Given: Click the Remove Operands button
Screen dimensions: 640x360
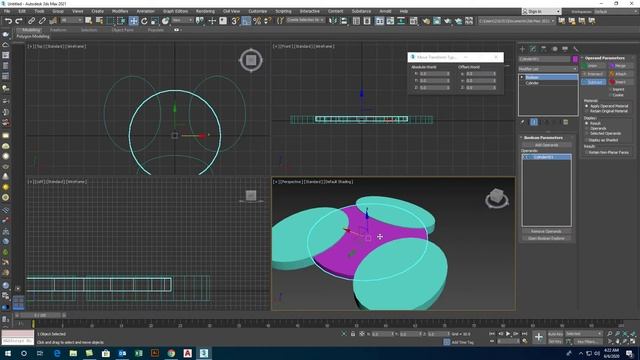Looking at the screenshot, I should [547, 231].
